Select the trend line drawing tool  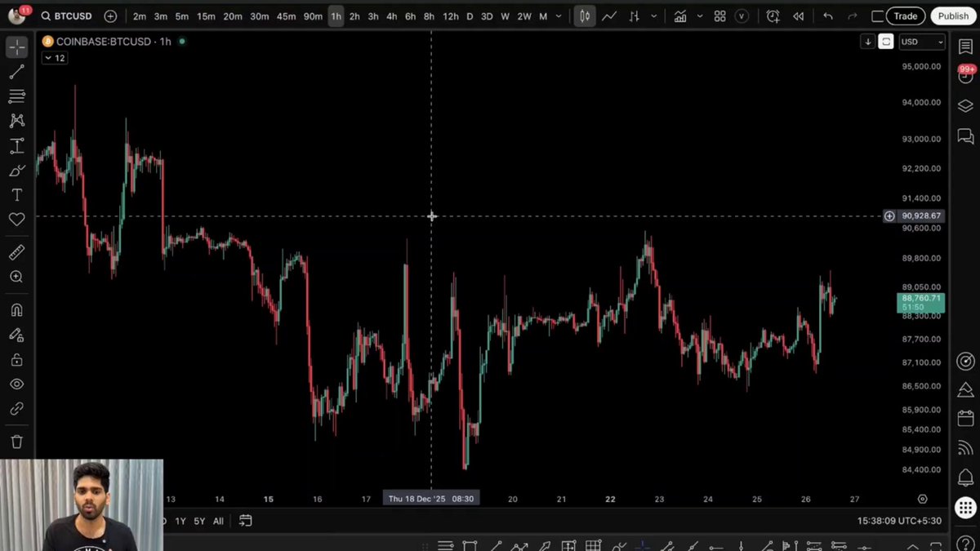16,73
